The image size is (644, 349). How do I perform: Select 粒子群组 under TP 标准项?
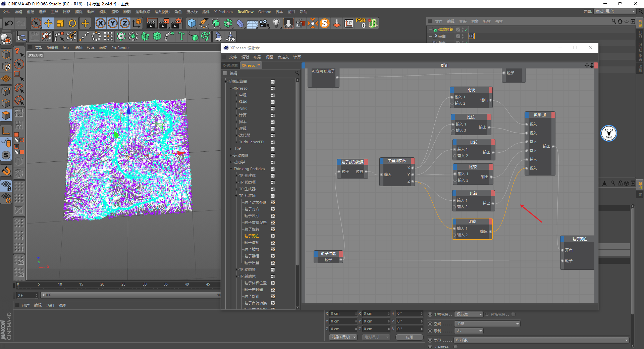point(252,256)
